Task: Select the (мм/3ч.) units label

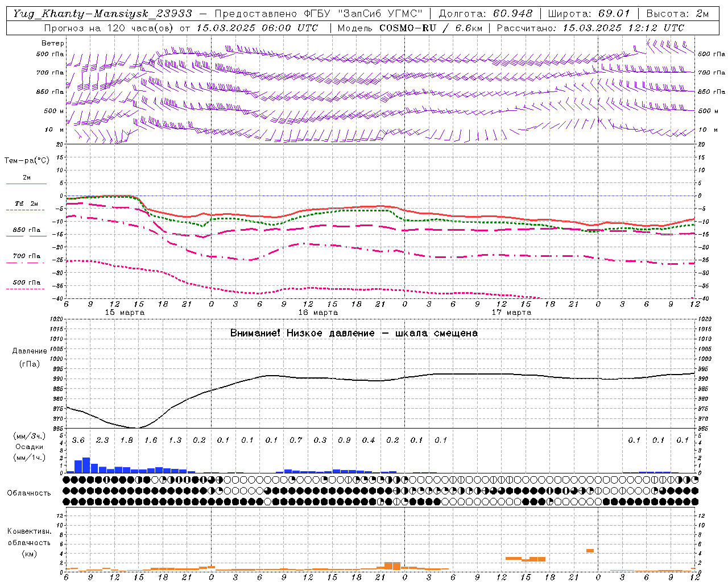Action: (x=29, y=436)
